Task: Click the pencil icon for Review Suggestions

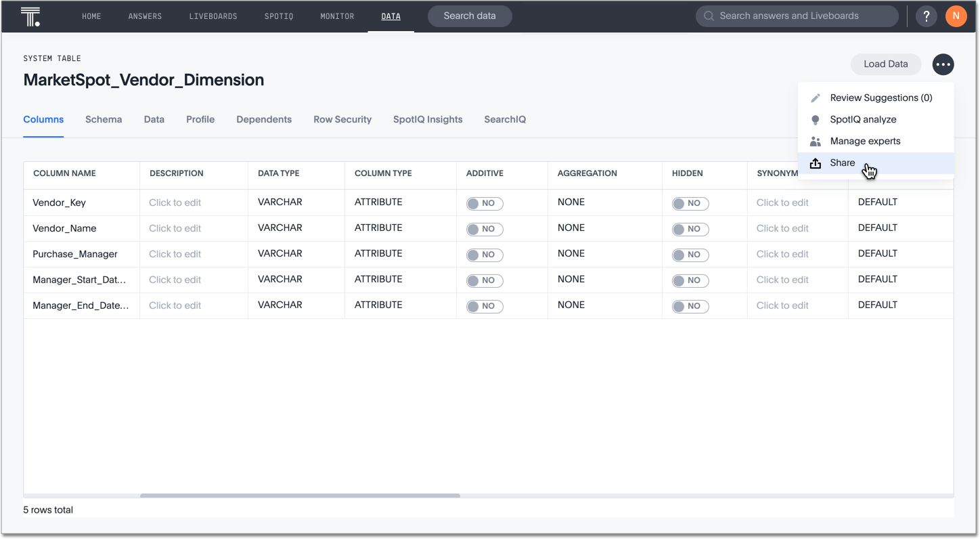Action: pyautogui.click(x=816, y=98)
